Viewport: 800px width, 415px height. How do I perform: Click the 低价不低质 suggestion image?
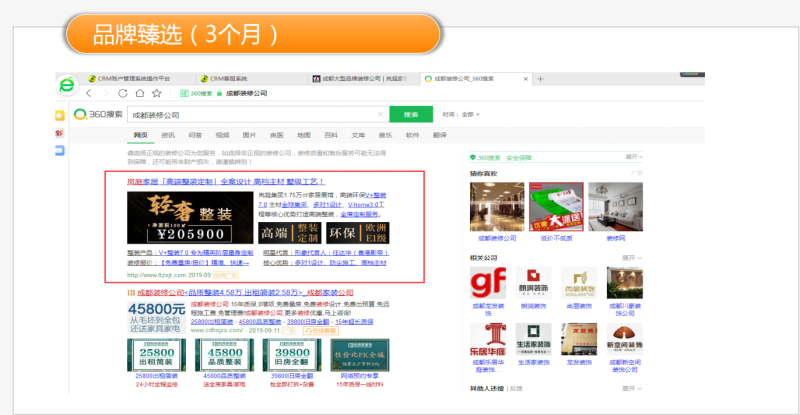click(556, 207)
